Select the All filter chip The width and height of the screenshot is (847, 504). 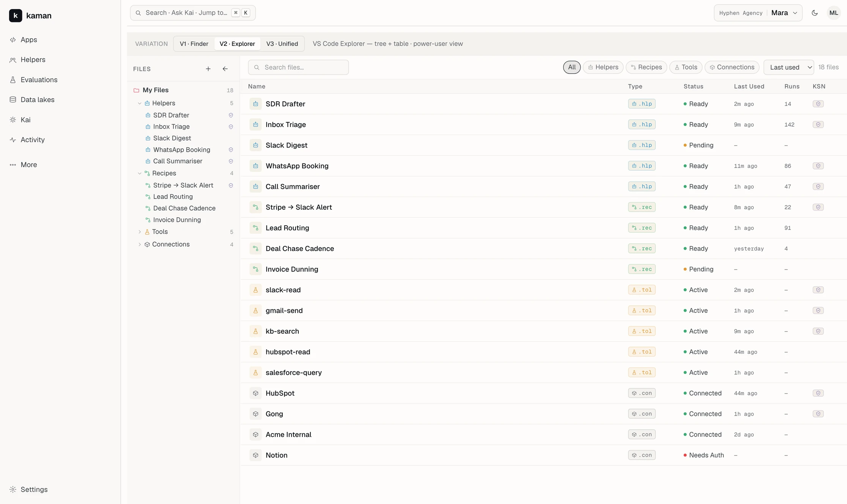click(x=572, y=68)
